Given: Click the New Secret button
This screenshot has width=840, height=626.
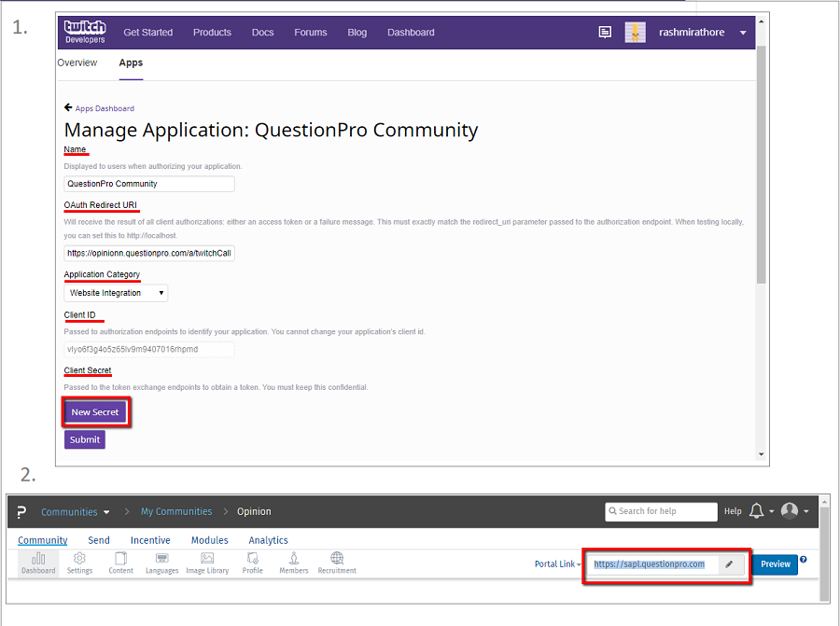Looking at the screenshot, I should (x=95, y=411).
